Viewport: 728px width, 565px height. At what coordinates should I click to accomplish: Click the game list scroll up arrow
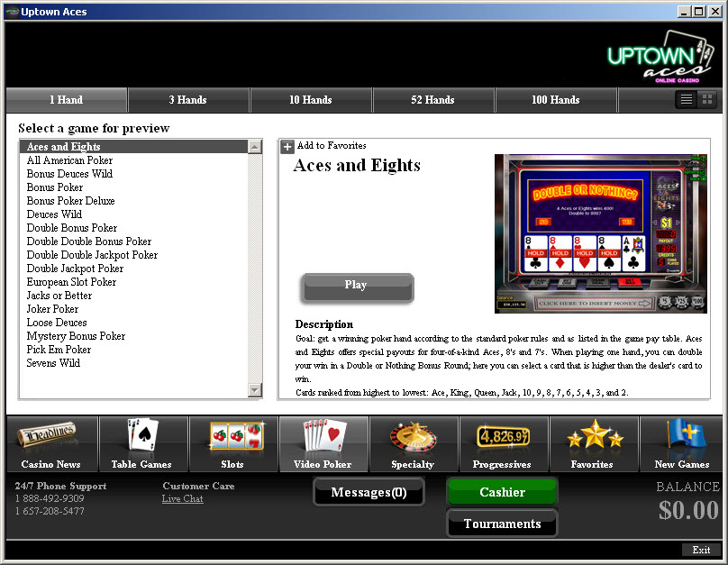254,147
